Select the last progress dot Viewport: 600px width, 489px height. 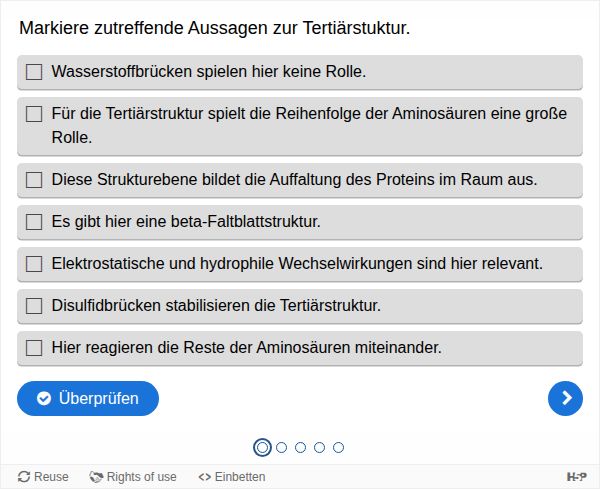[338, 447]
